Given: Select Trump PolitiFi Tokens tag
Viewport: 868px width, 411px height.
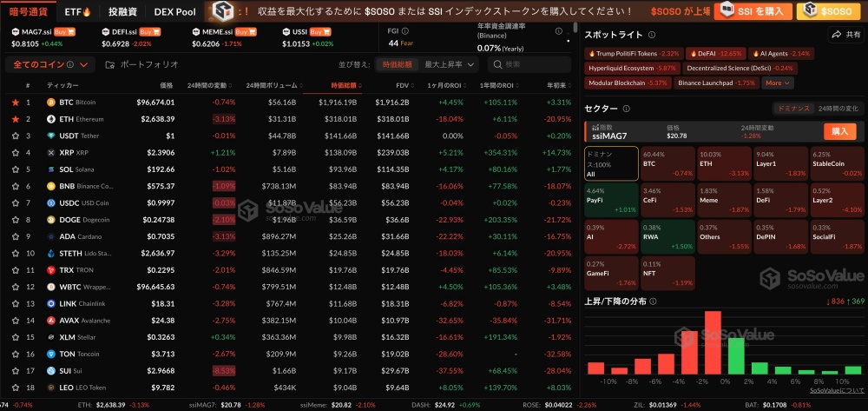Looking at the screenshot, I should [634, 54].
